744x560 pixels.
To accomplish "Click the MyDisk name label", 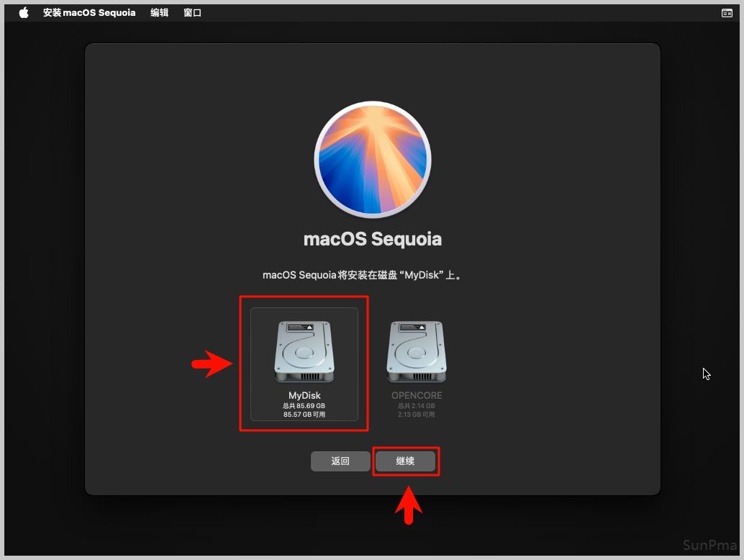I will point(304,395).
